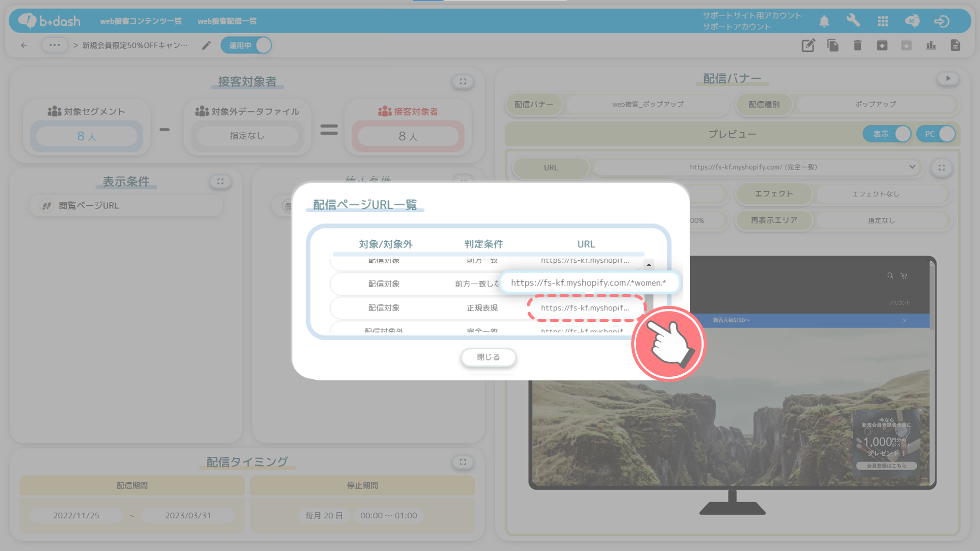Click the end date 2023/03/31
This screenshot has width=980, height=551.
[188, 516]
